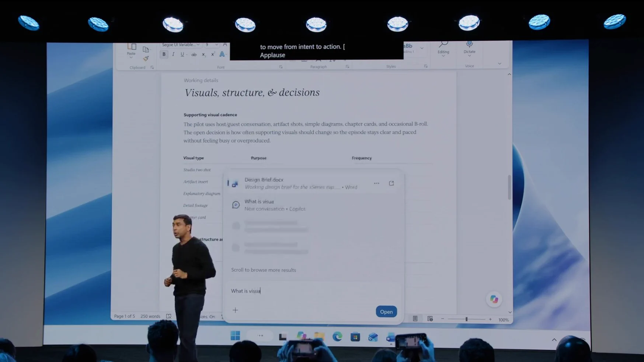644x362 pixels.
Task: Open the Text Effects letter A icon
Action: [x=222, y=54]
